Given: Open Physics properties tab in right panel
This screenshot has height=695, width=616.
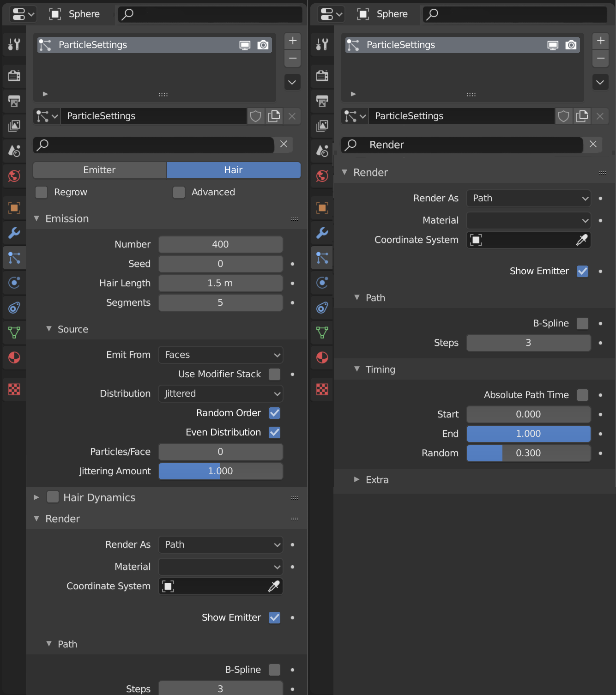Looking at the screenshot, I should point(322,282).
